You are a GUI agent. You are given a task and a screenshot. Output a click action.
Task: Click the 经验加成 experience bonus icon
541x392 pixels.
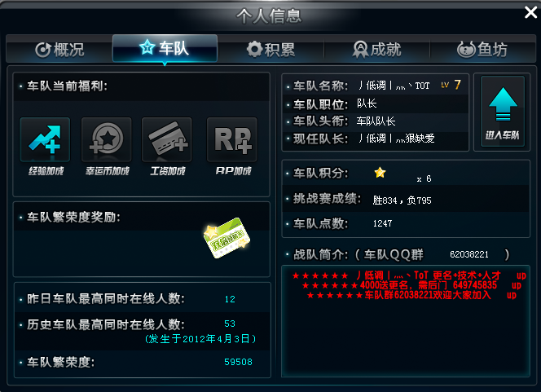click(45, 139)
